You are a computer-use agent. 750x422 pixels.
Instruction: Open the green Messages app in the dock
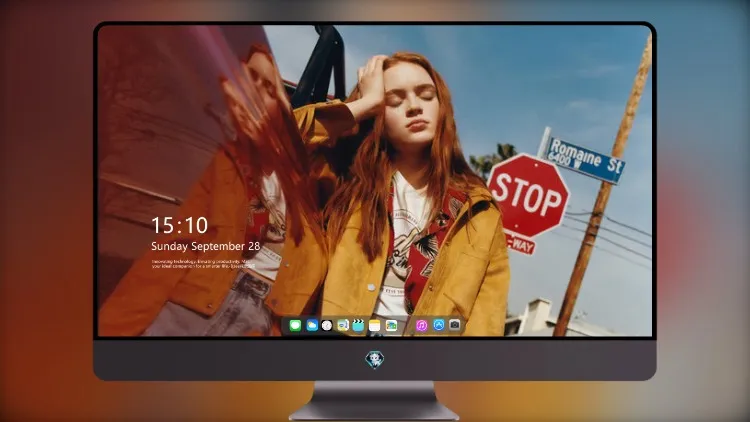point(295,326)
